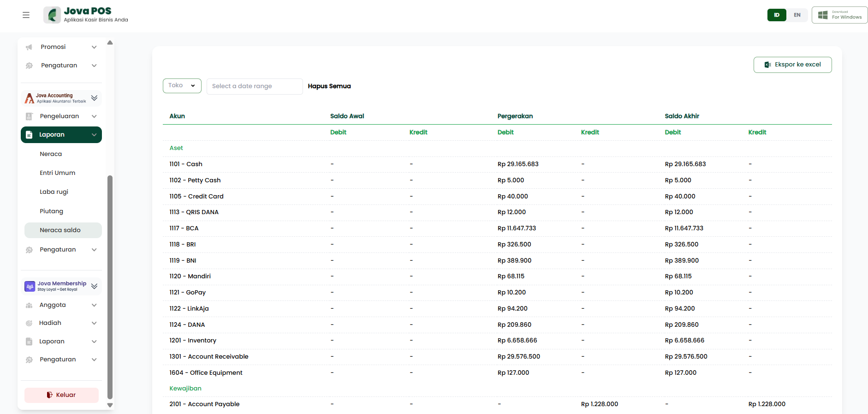The width and height of the screenshot is (868, 414).
Task: Click the sidebar scroll up arrow
Action: tap(110, 42)
